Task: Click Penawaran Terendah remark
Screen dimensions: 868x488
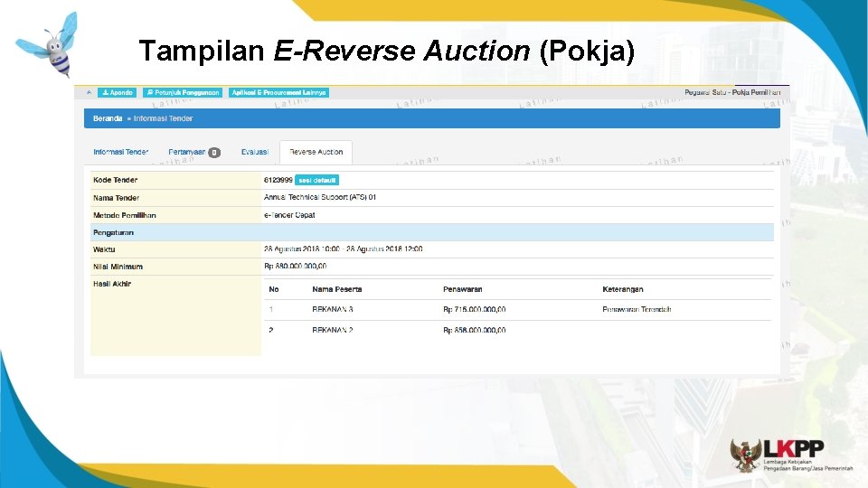Action: (x=637, y=309)
